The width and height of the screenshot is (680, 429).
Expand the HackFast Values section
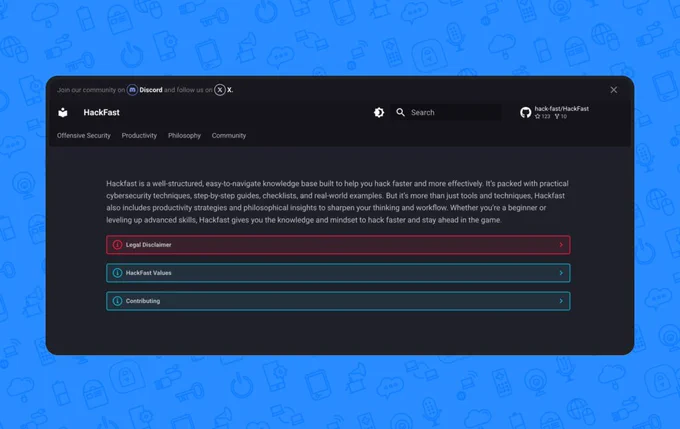pos(338,273)
